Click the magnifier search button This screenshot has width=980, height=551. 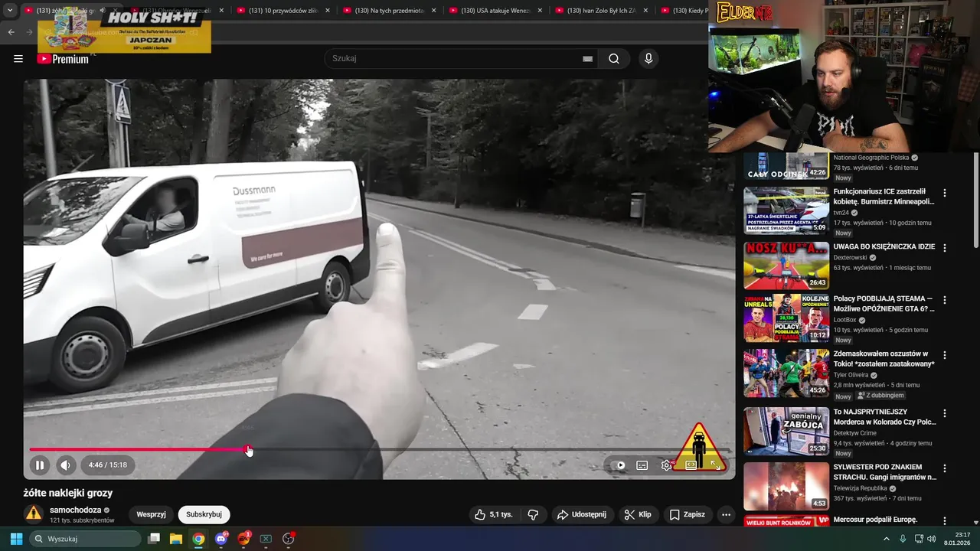click(614, 59)
